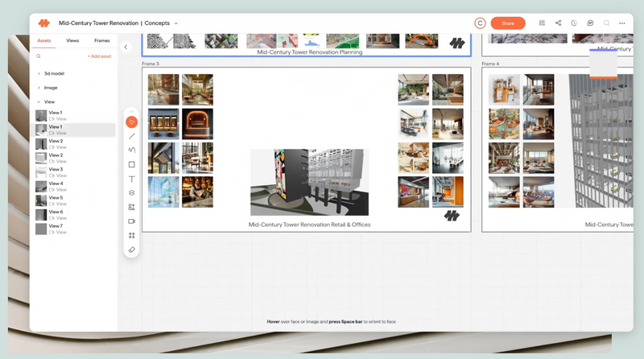Activate the Select arrow tool
The width and height of the screenshot is (644, 359).
(131, 122)
